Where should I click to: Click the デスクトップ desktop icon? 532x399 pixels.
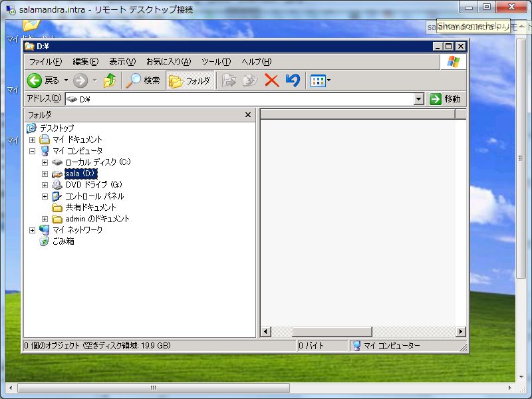coord(31,128)
